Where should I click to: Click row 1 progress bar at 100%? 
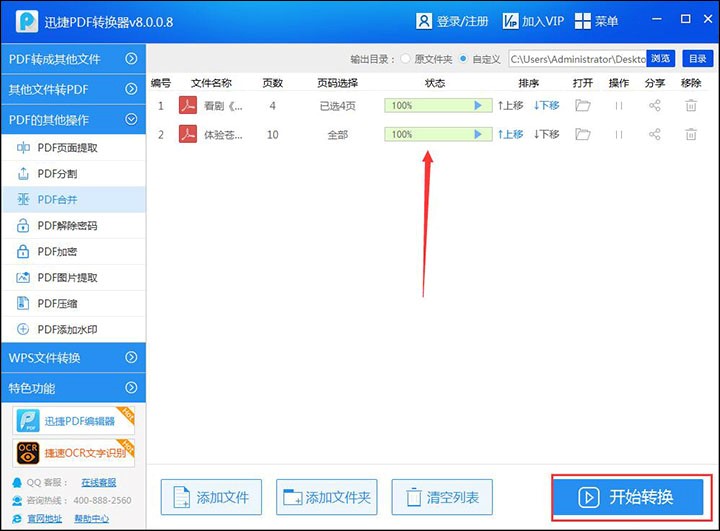coord(438,105)
